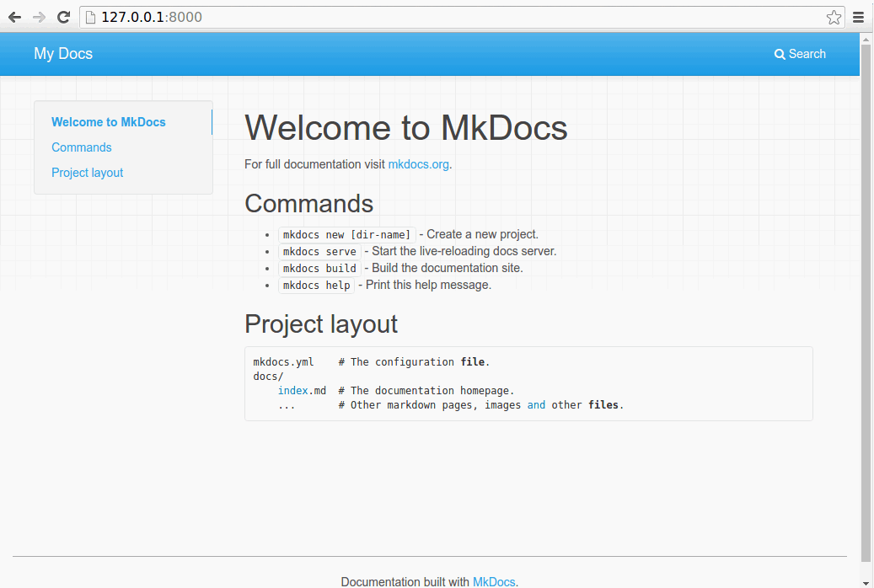Click the browser forward arrow
Viewport: 874px width, 588px height.
39,18
